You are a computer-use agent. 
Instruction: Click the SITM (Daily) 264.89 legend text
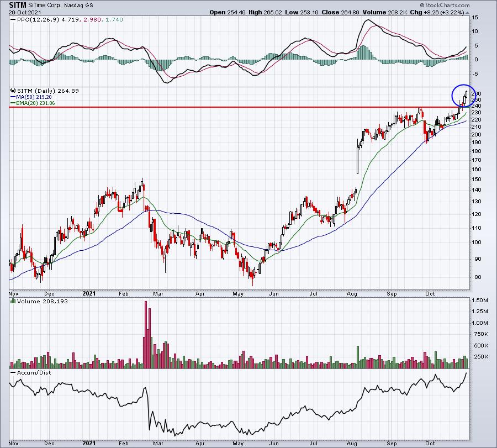pos(47,91)
